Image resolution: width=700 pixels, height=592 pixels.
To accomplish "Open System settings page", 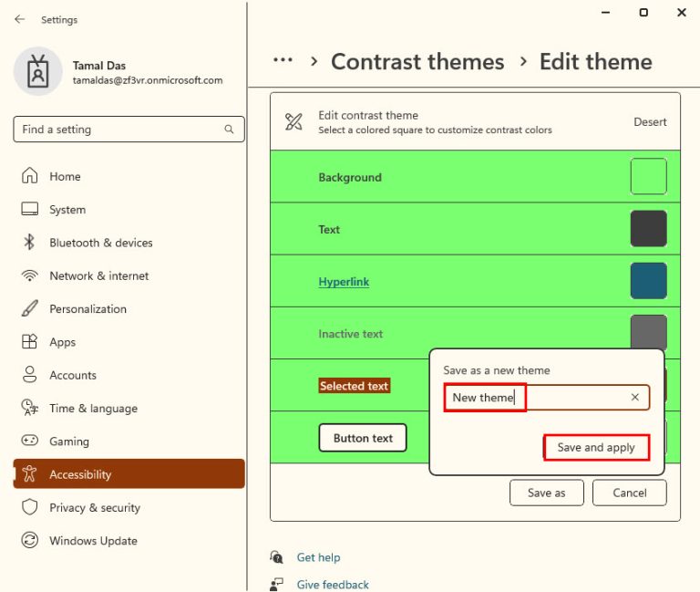I will pos(129,209).
